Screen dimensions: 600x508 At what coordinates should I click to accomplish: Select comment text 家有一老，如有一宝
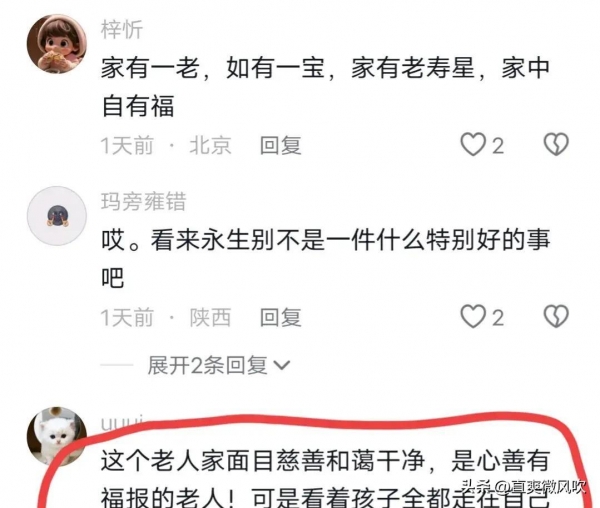coord(213,68)
